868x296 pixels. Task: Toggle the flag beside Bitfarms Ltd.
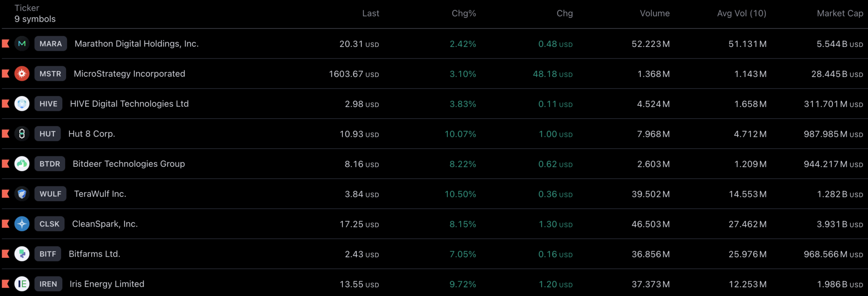pyautogui.click(x=6, y=254)
